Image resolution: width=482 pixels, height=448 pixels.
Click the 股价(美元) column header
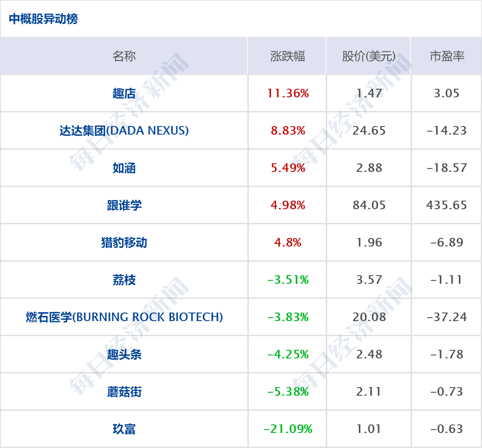369,56
